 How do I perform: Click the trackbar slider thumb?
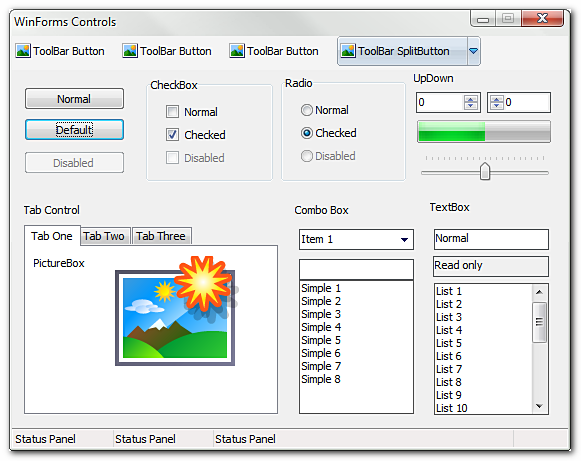pos(485,171)
